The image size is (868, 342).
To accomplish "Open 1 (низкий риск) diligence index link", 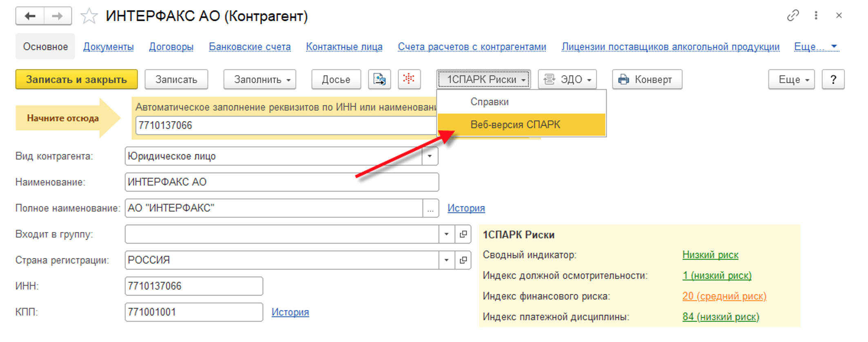I will tap(717, 275).
